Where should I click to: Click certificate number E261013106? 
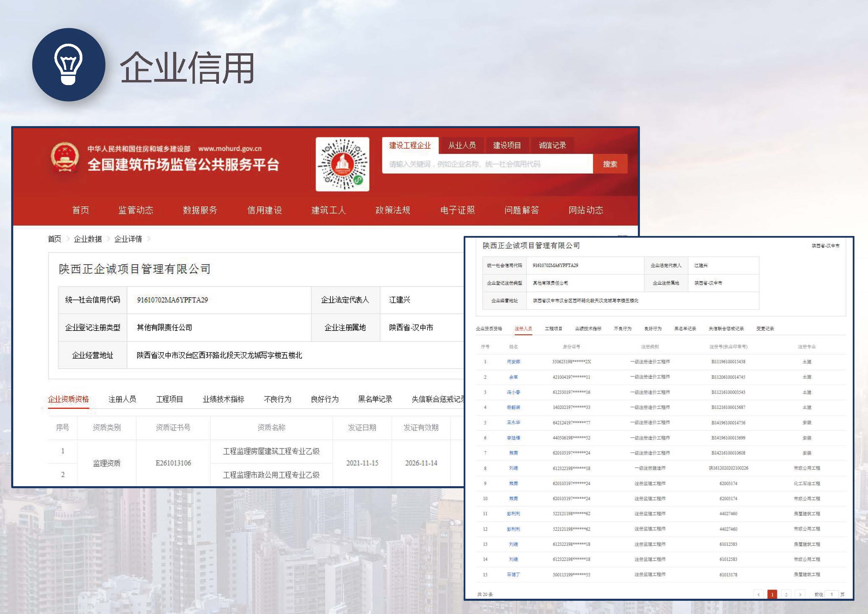(x=173, y=463)
